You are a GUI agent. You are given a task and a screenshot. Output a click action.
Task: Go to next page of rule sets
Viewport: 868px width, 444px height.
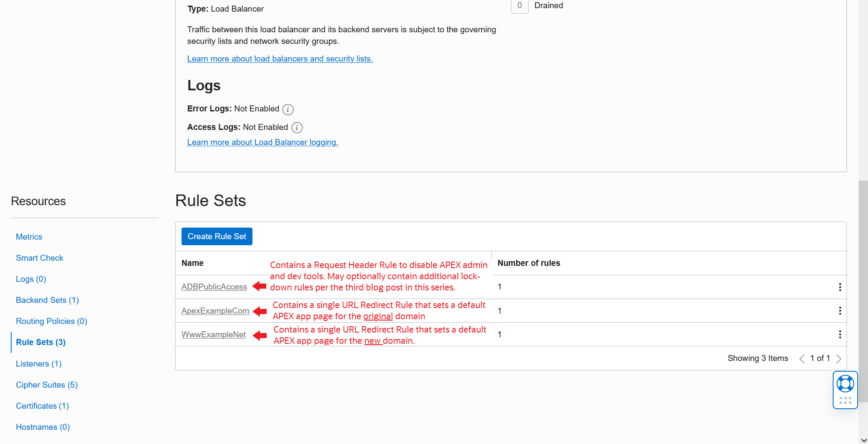[838, 359]
